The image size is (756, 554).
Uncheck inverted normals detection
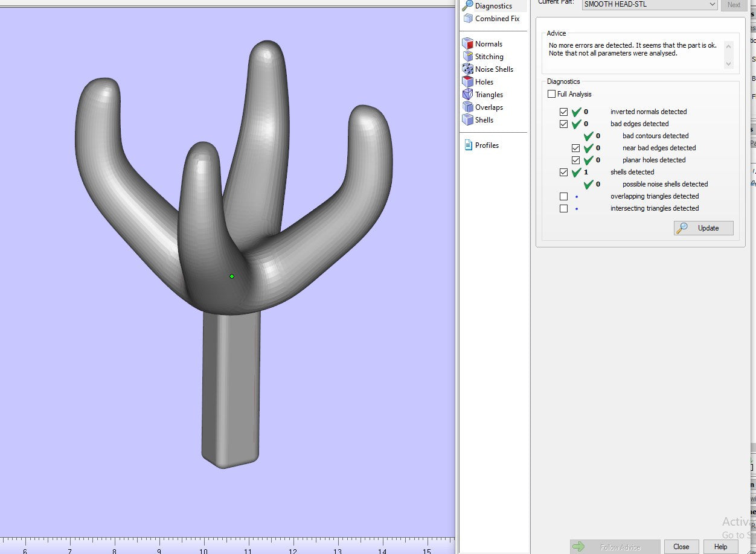tap(563, 112)
